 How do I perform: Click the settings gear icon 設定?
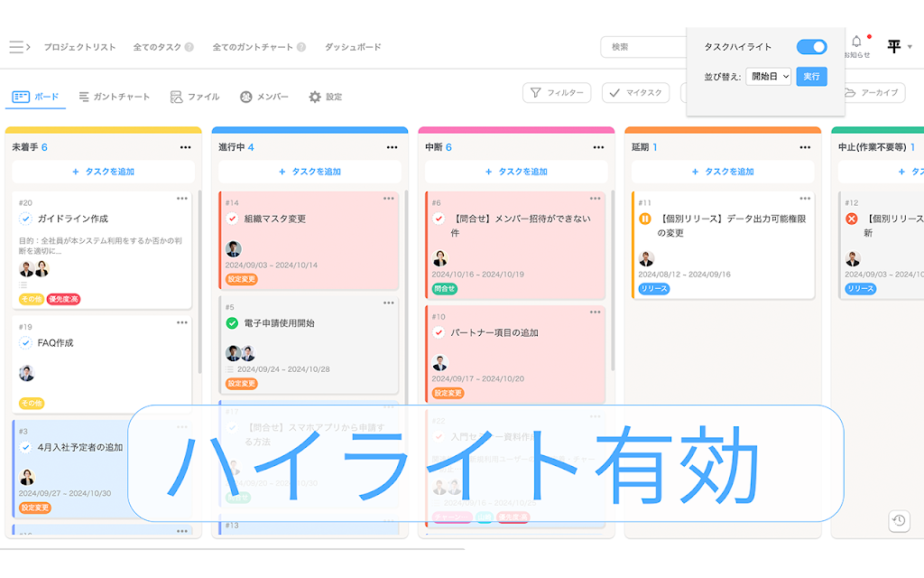click(x=325, y=97)
